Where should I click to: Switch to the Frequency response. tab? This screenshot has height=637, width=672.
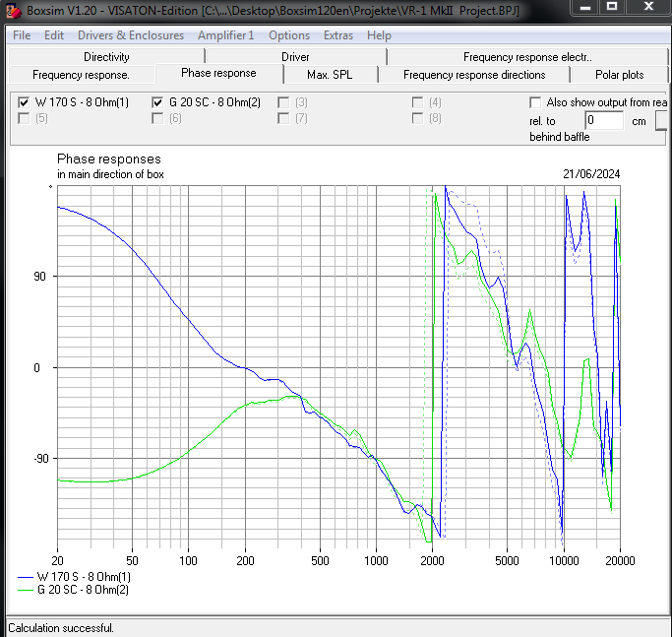click(x=81, y=75)
